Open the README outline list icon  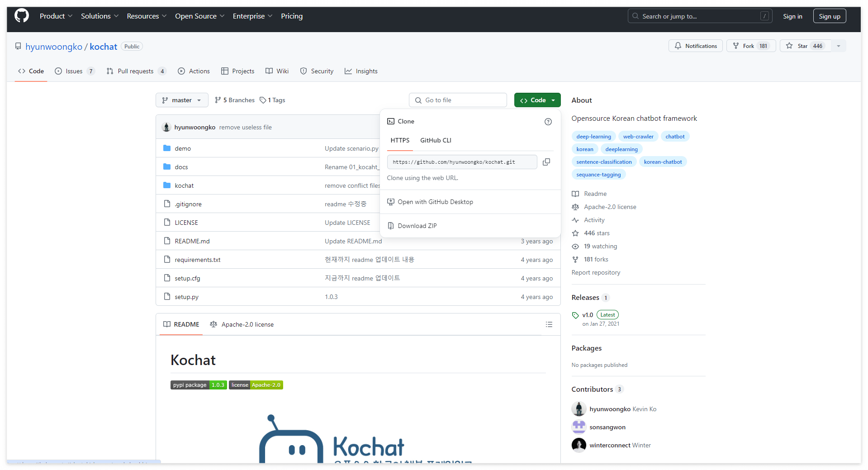pyautogui.click(x=549, y=324)
